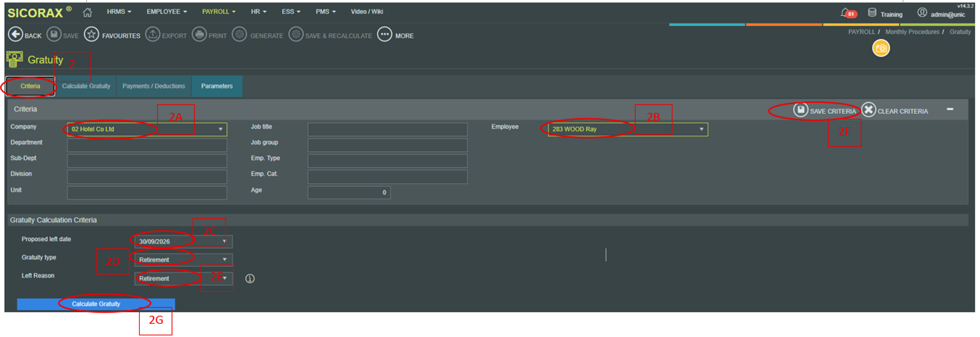The width and height of the screenshot is (980, 337).
Task: Open the Employee dropdown
Action: [628, 129]
